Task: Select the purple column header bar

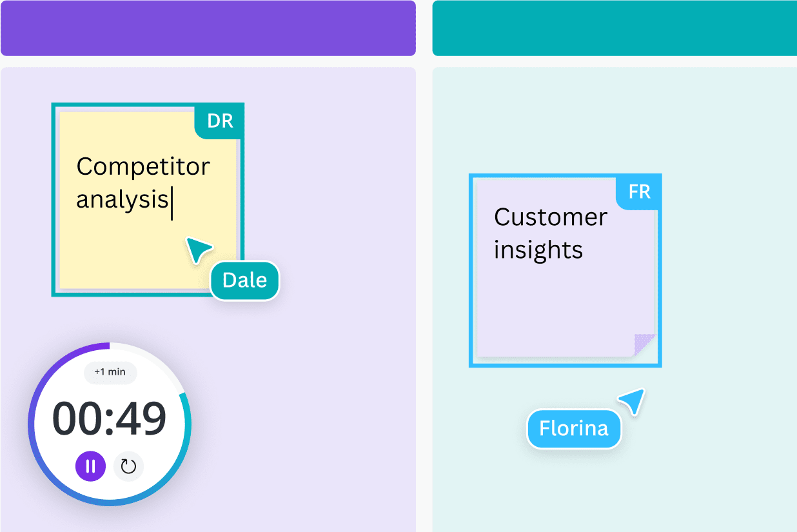Action: 208,28
